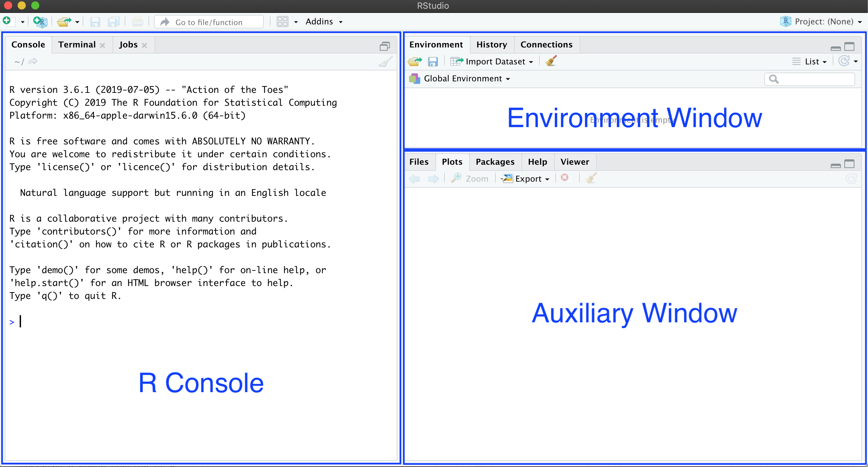The width and height of the screenshot is (868, 467).
Task: Open the New File dropdown arrow
Action: (x=22, y=22)
